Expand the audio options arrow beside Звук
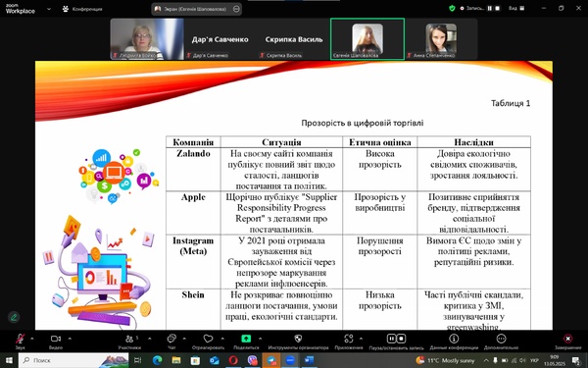Viewport: 588px width, 368px height. click(32, 339)
